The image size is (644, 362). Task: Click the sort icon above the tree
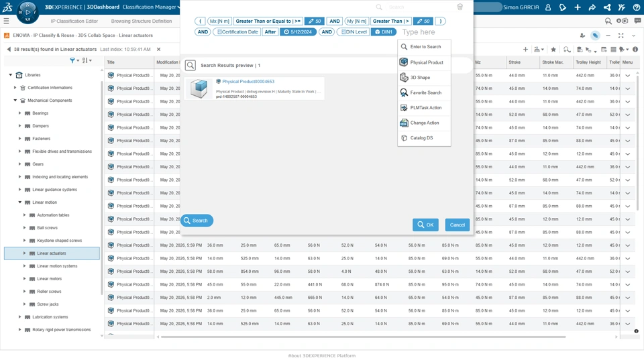(x=87, y=60)
